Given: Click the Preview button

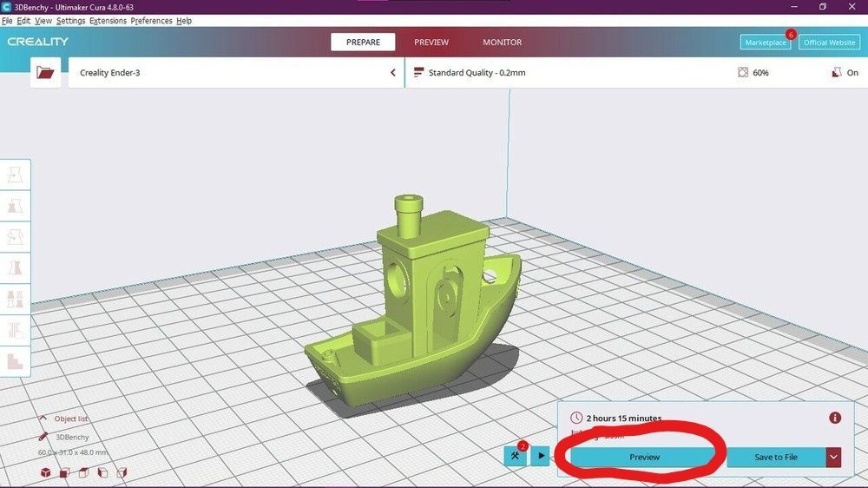Looking at the screenshot, I should pos(644,457).
